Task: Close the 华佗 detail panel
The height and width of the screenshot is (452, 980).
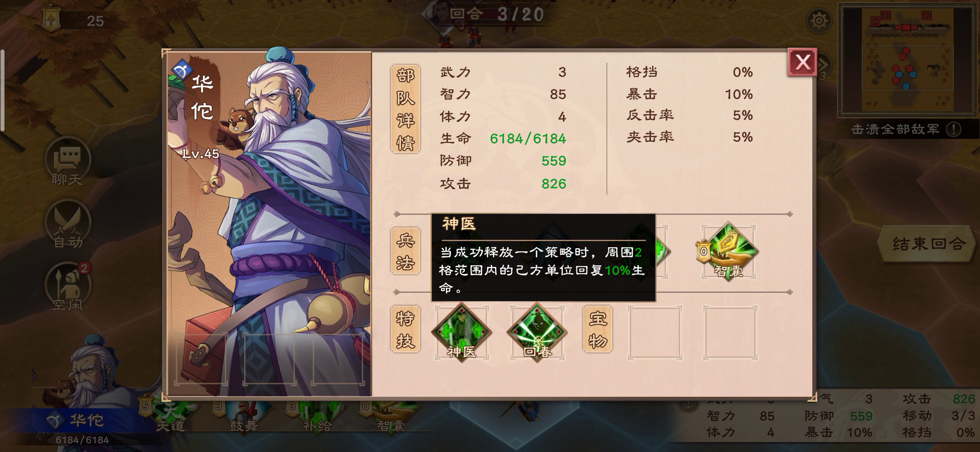Action: click(x=802, y=62)
